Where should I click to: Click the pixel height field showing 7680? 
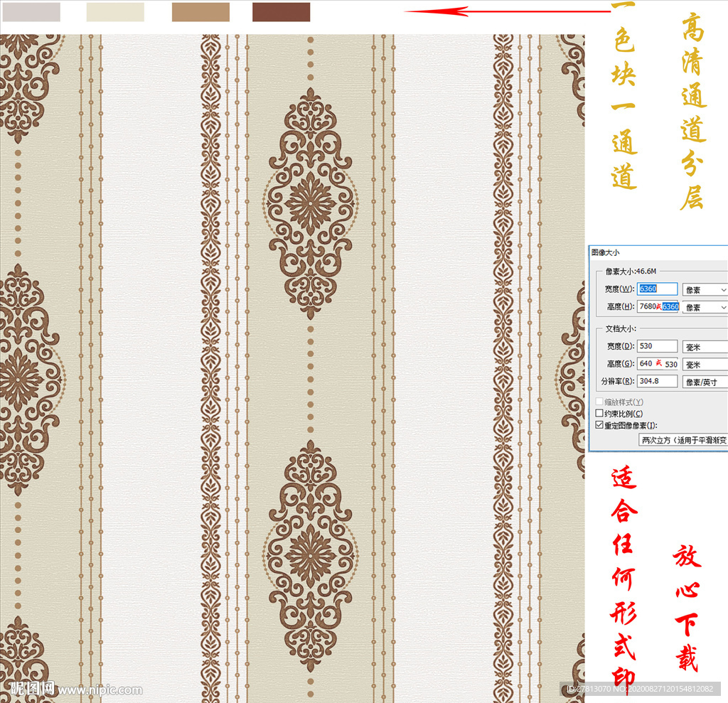(657, 306)
